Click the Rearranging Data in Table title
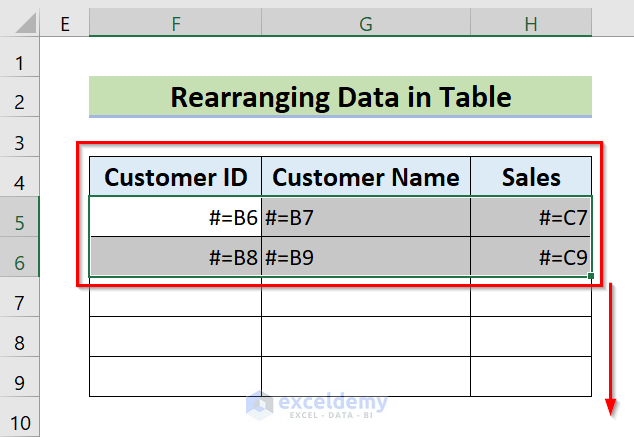634x437 pixels. (x=340, y=97)
